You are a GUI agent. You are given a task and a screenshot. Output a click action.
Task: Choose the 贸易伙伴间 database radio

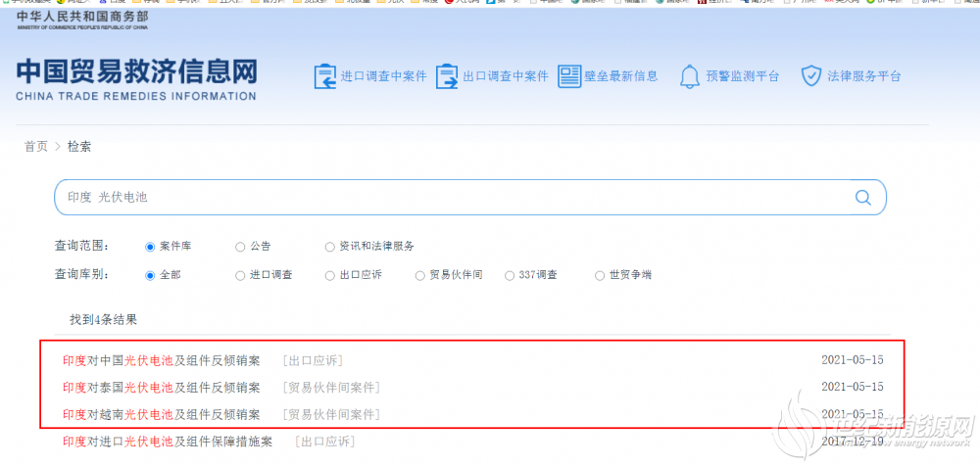pyautogui.click(x=420, y=275)
